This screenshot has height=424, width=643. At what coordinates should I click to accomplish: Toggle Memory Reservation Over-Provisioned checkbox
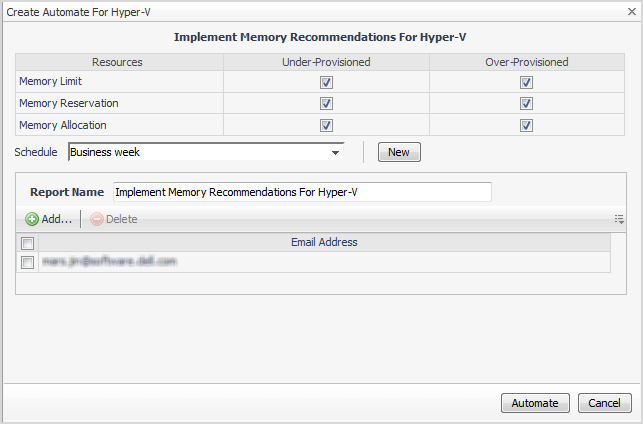(526, 103)
